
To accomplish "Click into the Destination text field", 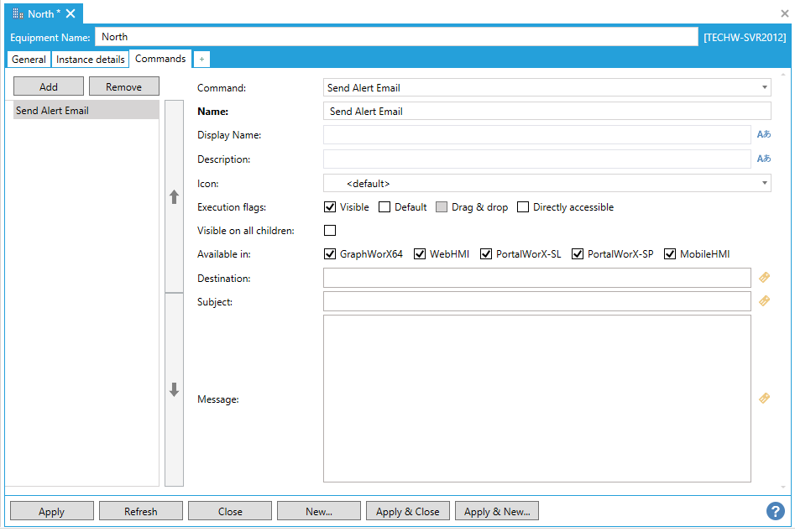I will [536, 278].
